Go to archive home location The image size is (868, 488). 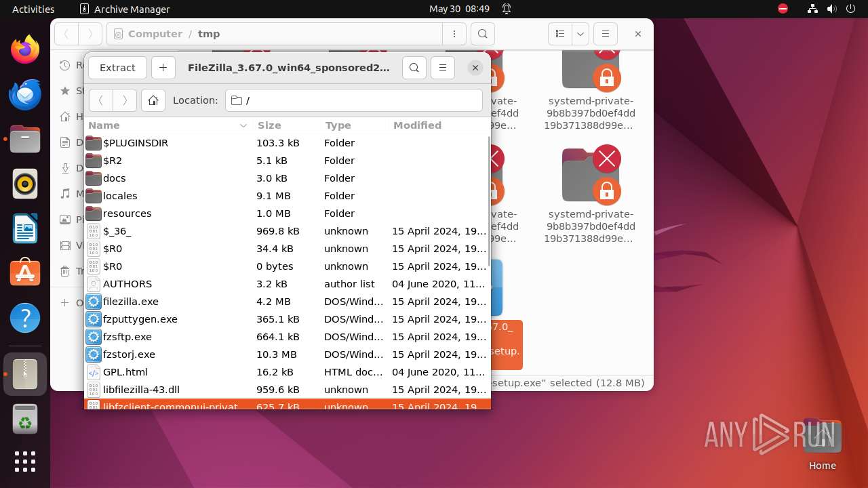[x=153, y=100]
